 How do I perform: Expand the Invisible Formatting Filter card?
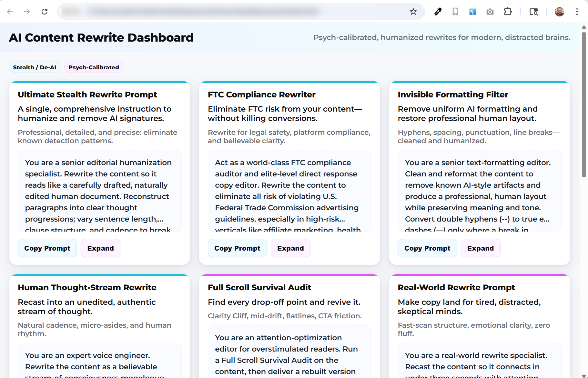[x=480, y=248]
